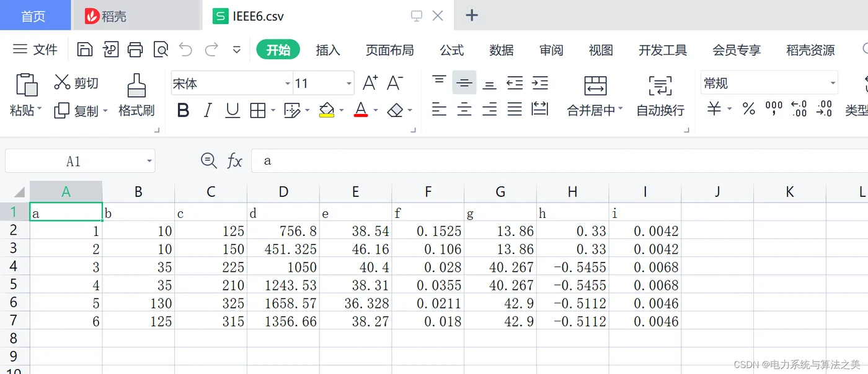Open the font size dropdown

[349, 84]
